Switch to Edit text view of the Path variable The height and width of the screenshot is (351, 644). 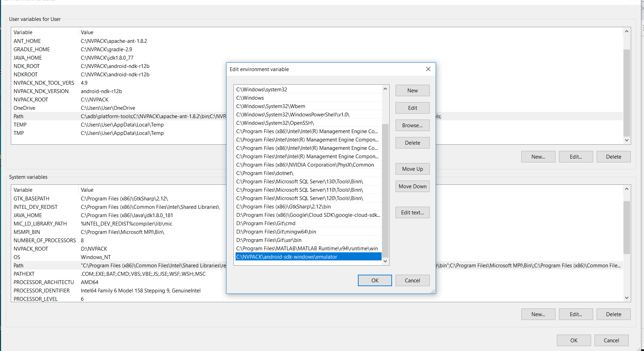(412, 212)
